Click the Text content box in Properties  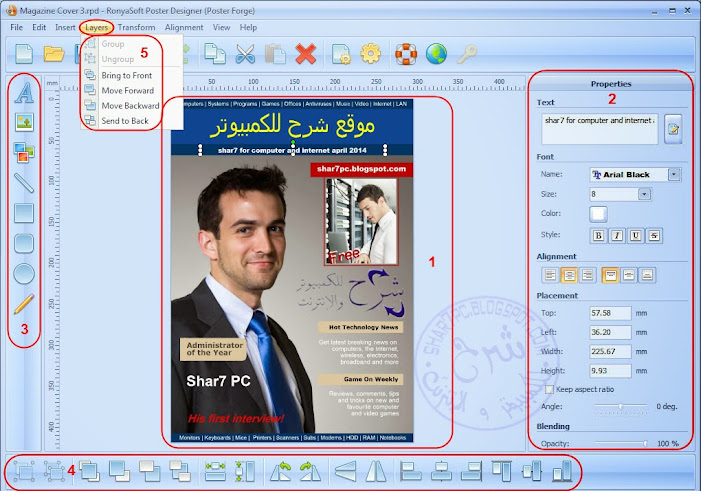click(600, 129)
